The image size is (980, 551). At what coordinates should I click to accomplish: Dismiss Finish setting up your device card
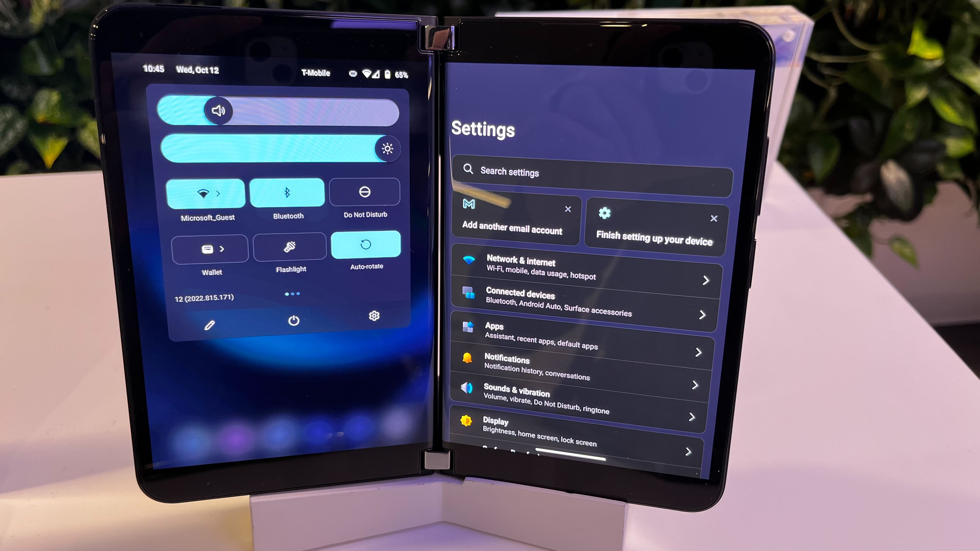(713, 218)
